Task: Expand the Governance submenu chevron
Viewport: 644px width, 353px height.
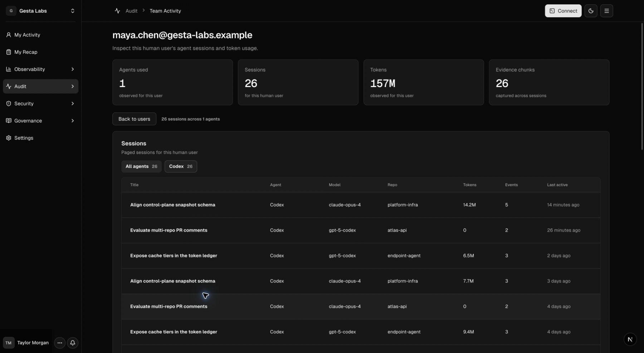Action: tap(73, 121)
